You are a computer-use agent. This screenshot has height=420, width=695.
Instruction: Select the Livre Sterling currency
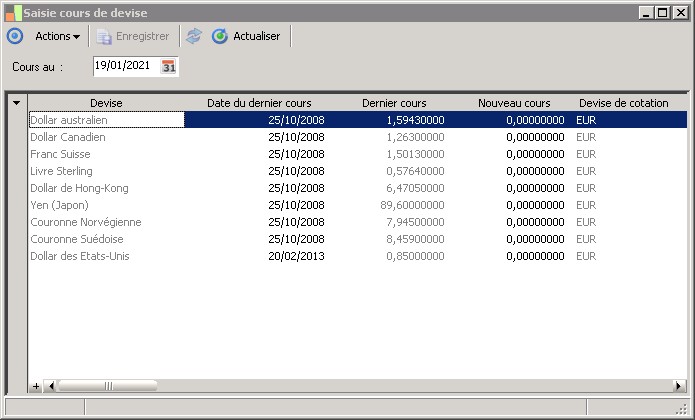(x=61, y=171)
